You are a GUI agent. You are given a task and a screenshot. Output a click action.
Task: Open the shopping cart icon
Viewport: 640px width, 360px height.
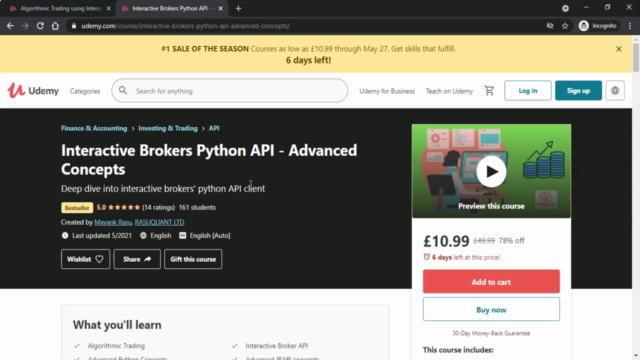[x=489, y=91]
